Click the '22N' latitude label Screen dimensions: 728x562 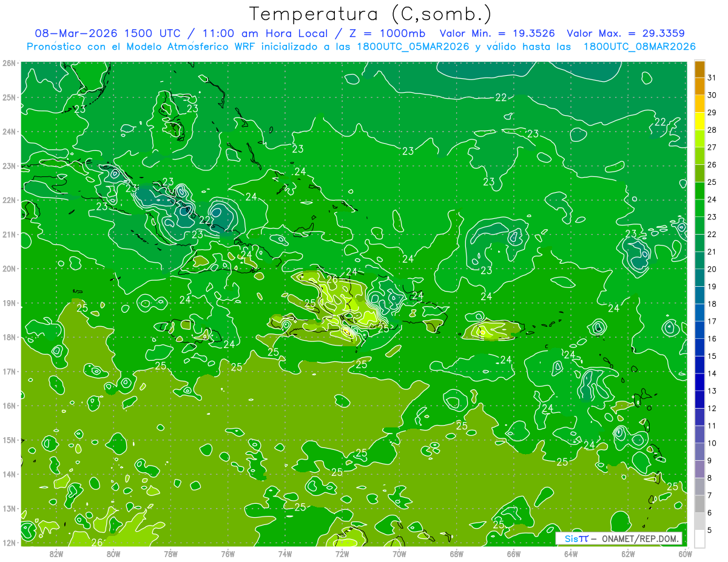click(x=9, y=200)
